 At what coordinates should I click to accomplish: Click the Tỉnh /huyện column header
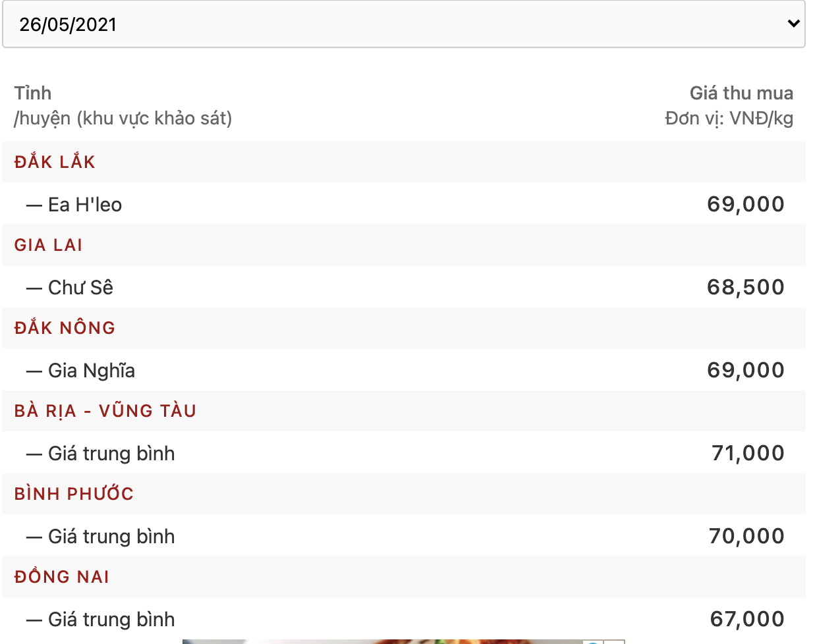[123, 105]
